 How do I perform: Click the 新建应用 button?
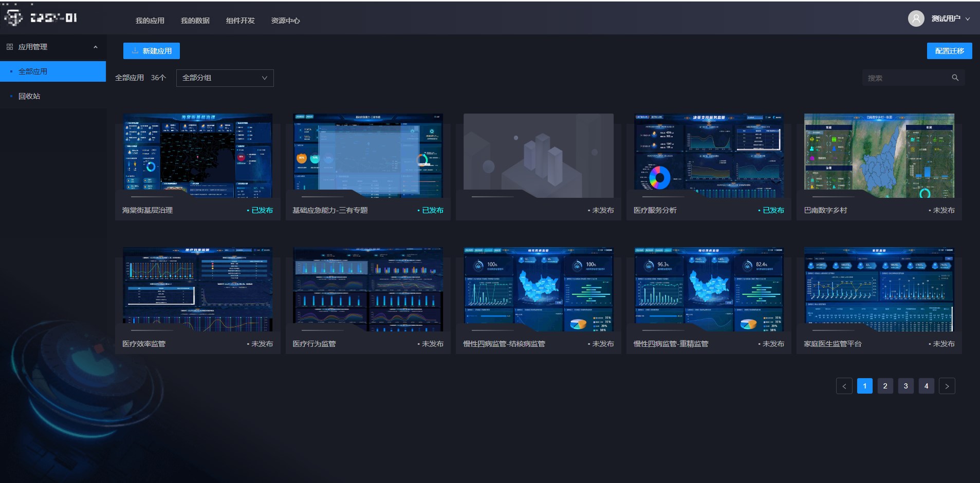pyautogui.click(x=152, y=51)
